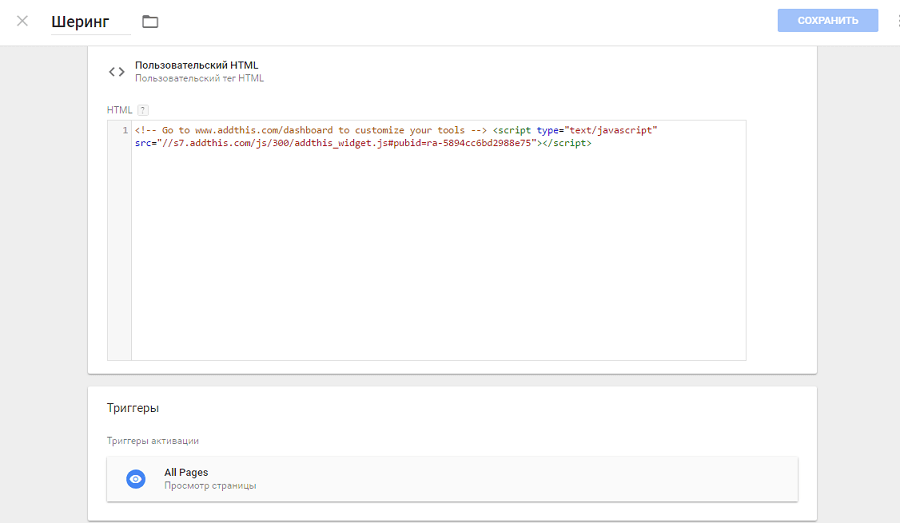Open the folder icon beside tag name
900x523 pixels.
pyautogui.click(x=150, y=22)
